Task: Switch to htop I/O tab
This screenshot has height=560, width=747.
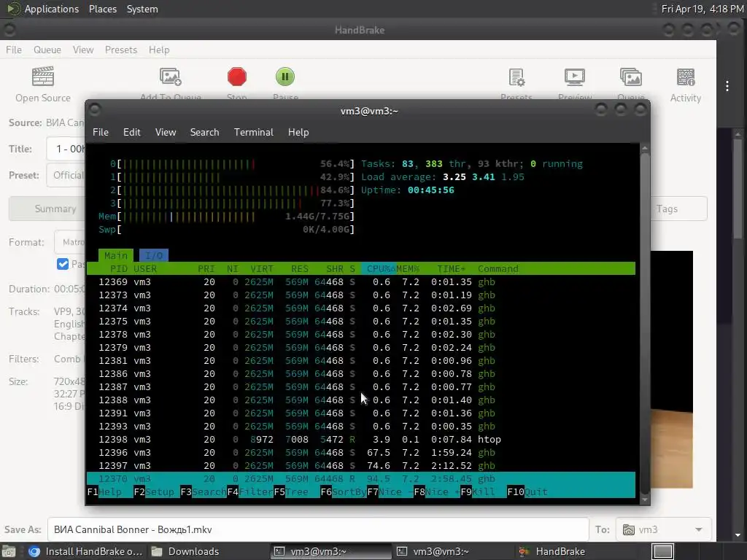Action: [154, 255]
